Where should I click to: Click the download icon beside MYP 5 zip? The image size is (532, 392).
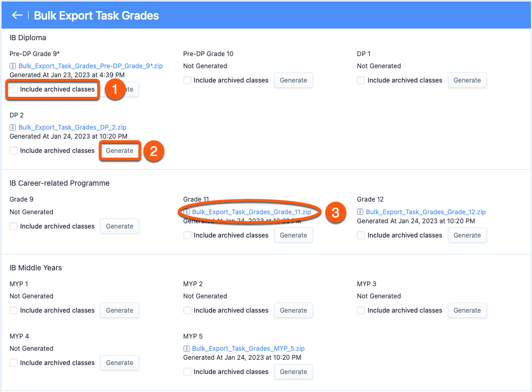[186, 348]
